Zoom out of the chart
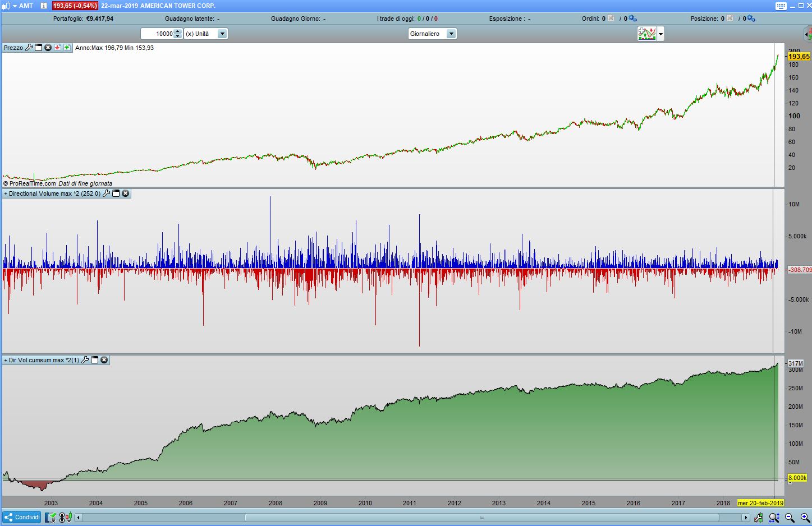 pyautogui.click(x=790, y=518)
